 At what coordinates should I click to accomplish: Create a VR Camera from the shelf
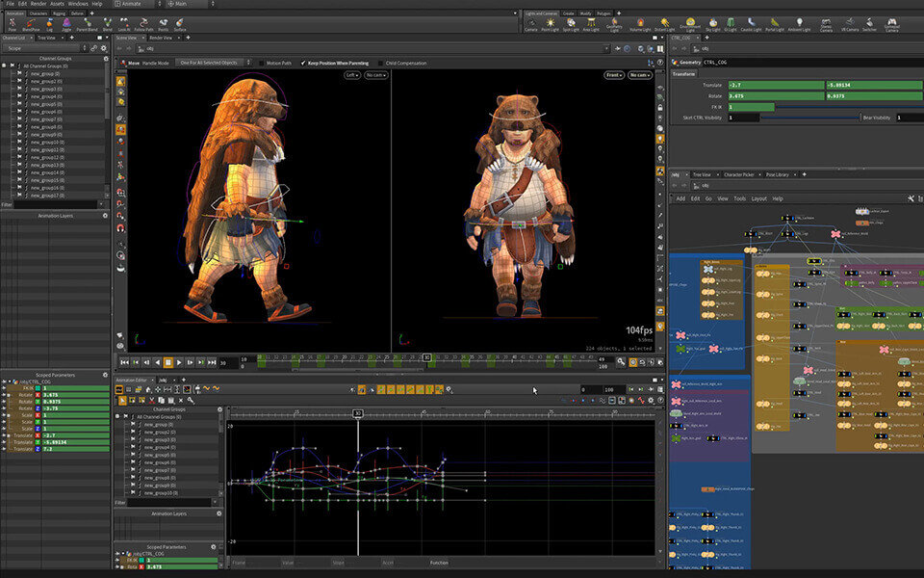tap(850, 24)
